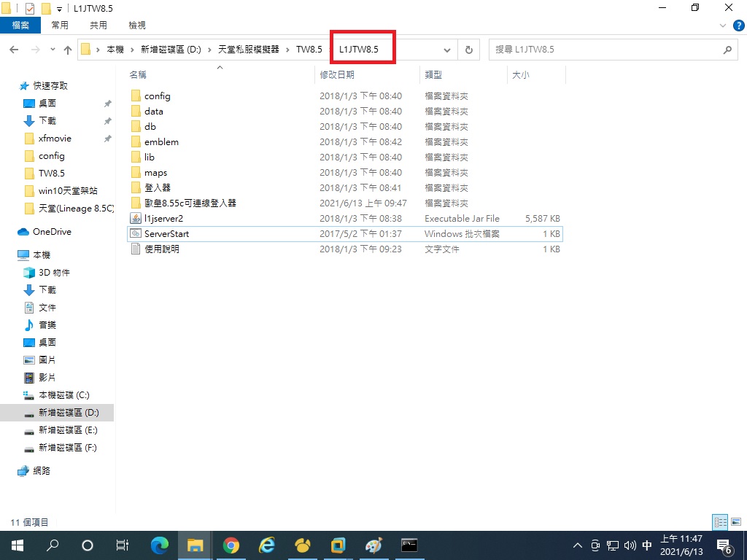Expand breadcrumb arrow after 新增磁碟區 (D:)
The width and height of the screenshot is (747, 560).
click(x=209, y=50)
